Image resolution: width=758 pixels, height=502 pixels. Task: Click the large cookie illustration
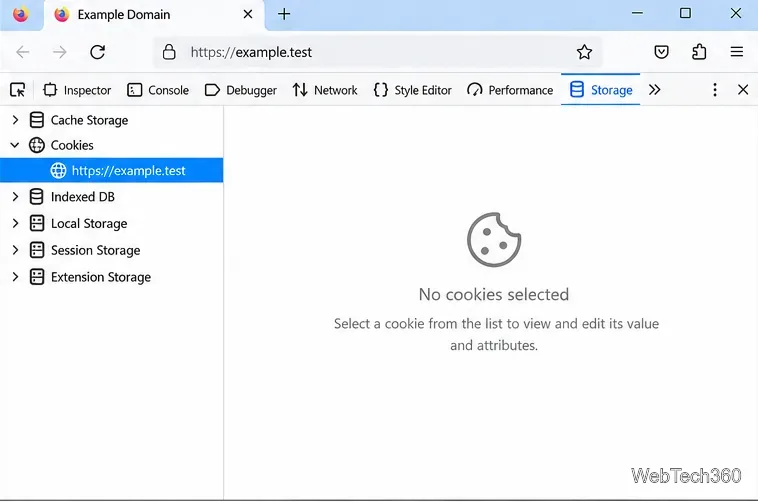pyautogui.click(x=494, y=239)
